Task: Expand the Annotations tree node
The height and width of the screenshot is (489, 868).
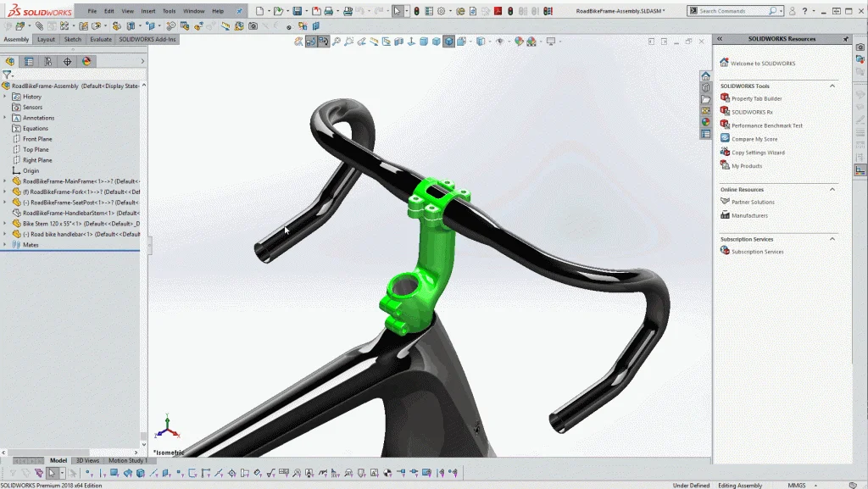Action: click(x=5, y=117)
